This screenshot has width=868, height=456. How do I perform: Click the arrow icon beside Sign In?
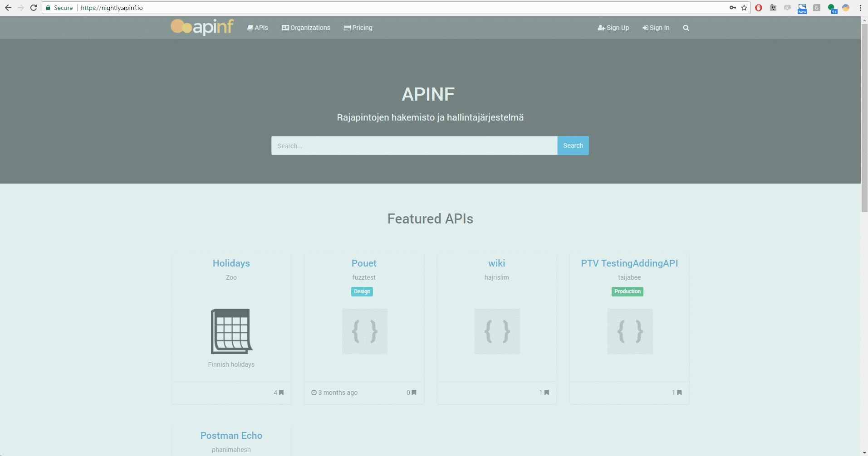click(x=645, y=28)
